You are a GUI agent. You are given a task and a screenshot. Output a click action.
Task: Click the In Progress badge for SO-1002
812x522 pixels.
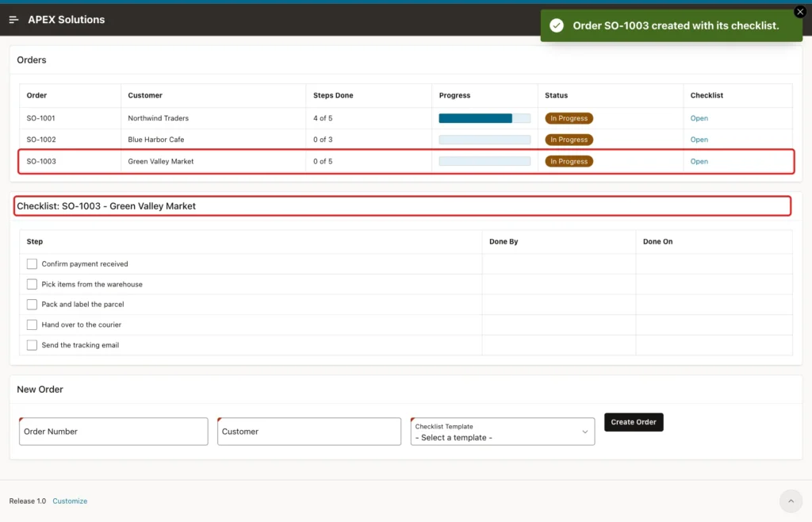coord(569,140)
